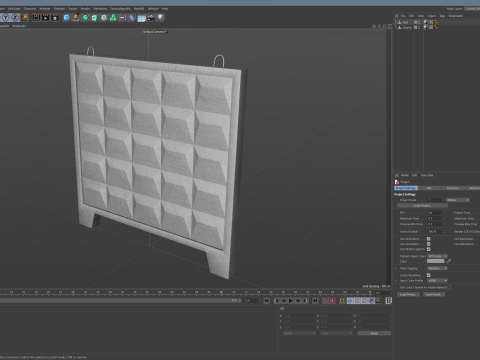Screen dimensions: 480x360
Task: Click the Scale Project button
Action: 422,206
